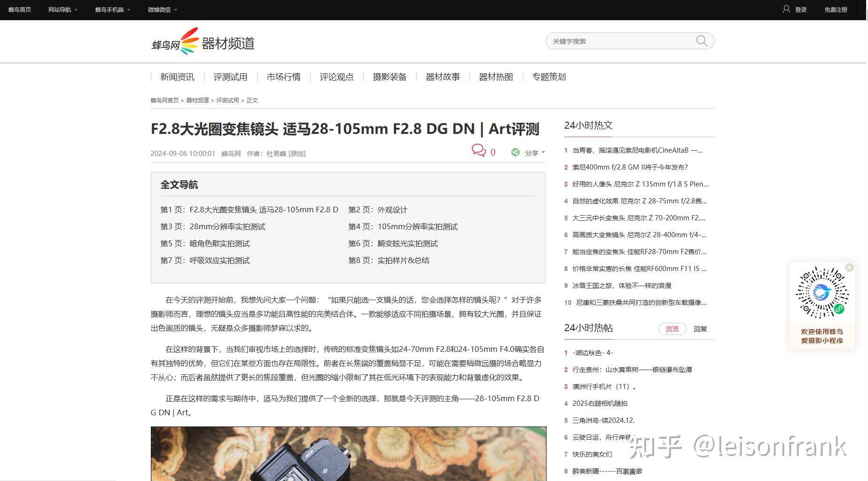Open 新闻资讯 menu item
The image size is (868, 481).
tap(177, 77)
